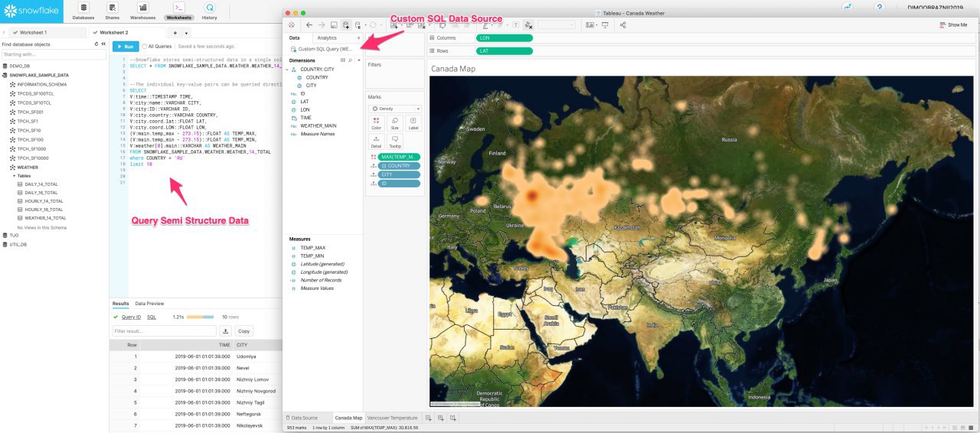Run the Snowflake query
The height and width of the screenshot is (433, 980).
(x=126, y=46)
